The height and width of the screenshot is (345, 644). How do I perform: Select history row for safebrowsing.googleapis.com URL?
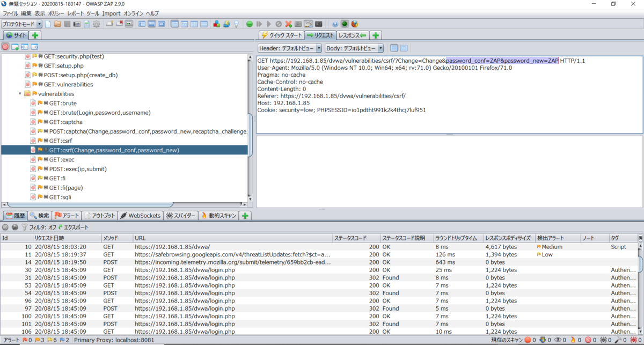click(319, 254)
